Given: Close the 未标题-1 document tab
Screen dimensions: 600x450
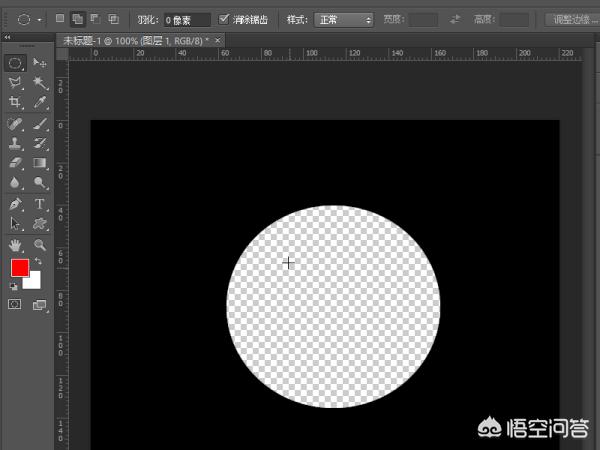Looking at the screenshot, I should 219,39.
